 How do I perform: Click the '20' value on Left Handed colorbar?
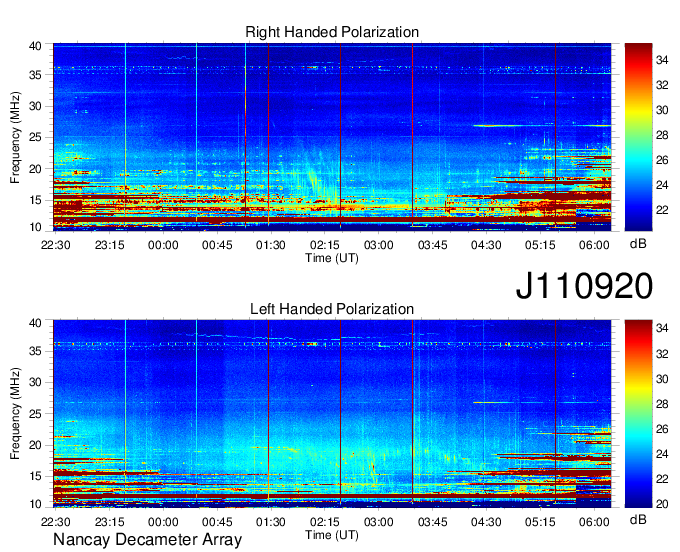tap(662, 504)
